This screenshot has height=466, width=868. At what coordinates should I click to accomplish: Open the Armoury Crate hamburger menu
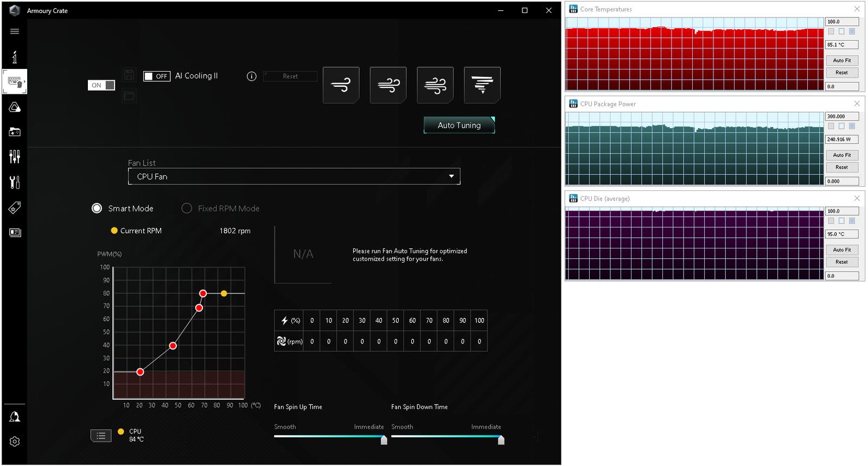click(15, 31)
